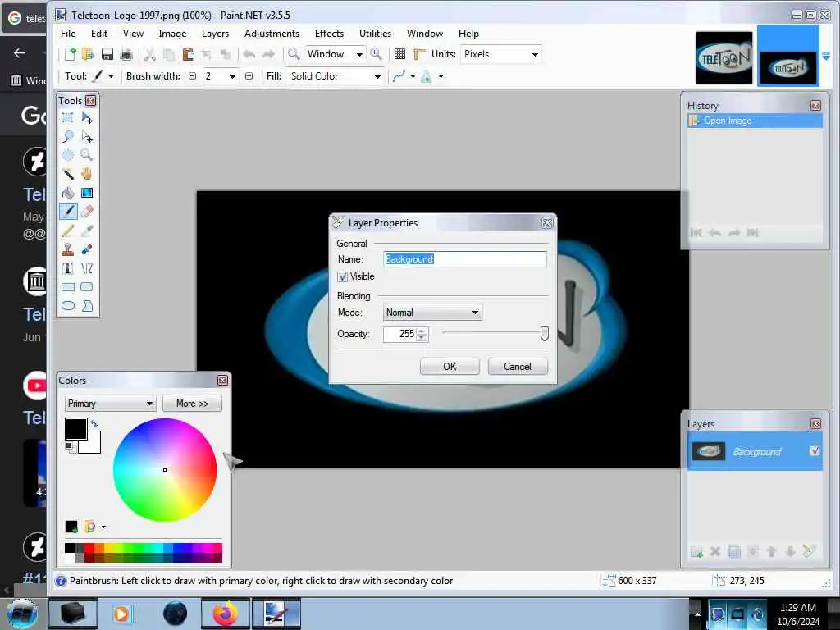Viewport: 840px width, 630px height.
Task: Select the Paintbrush tool in Tools panel
Action: click(68, 212)
